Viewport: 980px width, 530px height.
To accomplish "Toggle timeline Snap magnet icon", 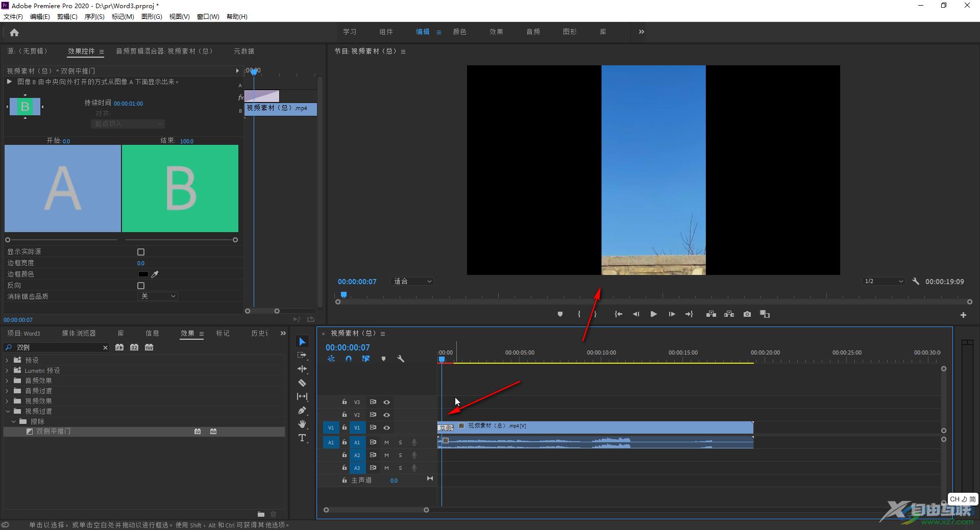I will (x=349, y=359).
